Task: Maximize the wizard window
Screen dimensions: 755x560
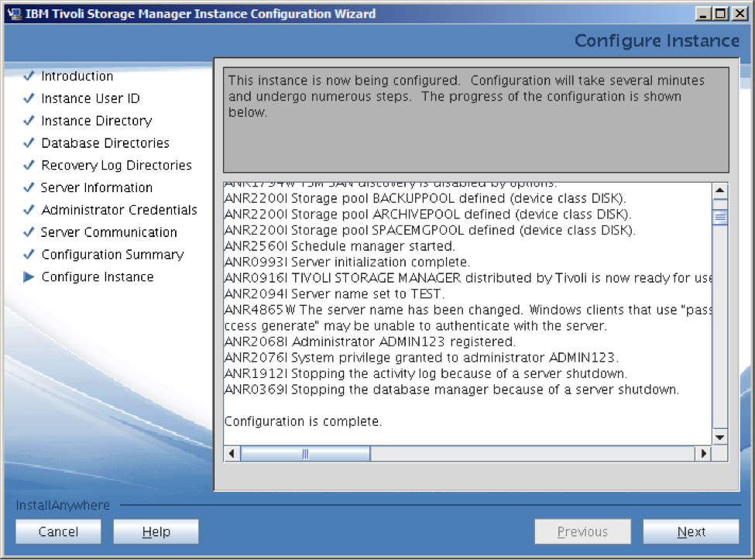Action: (x=721, y=14)
